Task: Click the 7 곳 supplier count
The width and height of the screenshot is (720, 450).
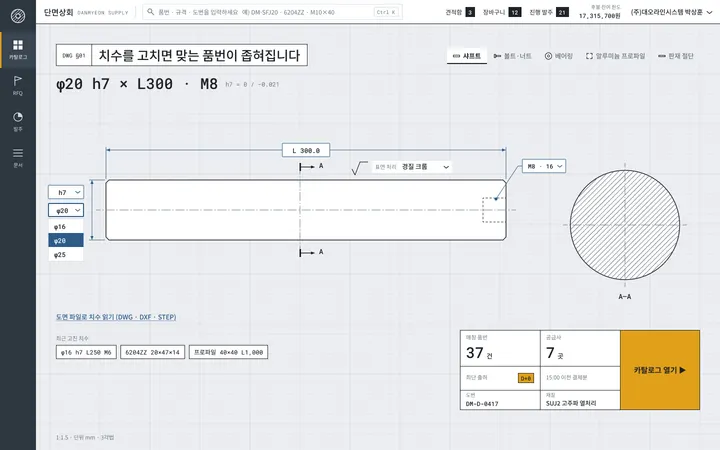Action: (x=554, y=353)
